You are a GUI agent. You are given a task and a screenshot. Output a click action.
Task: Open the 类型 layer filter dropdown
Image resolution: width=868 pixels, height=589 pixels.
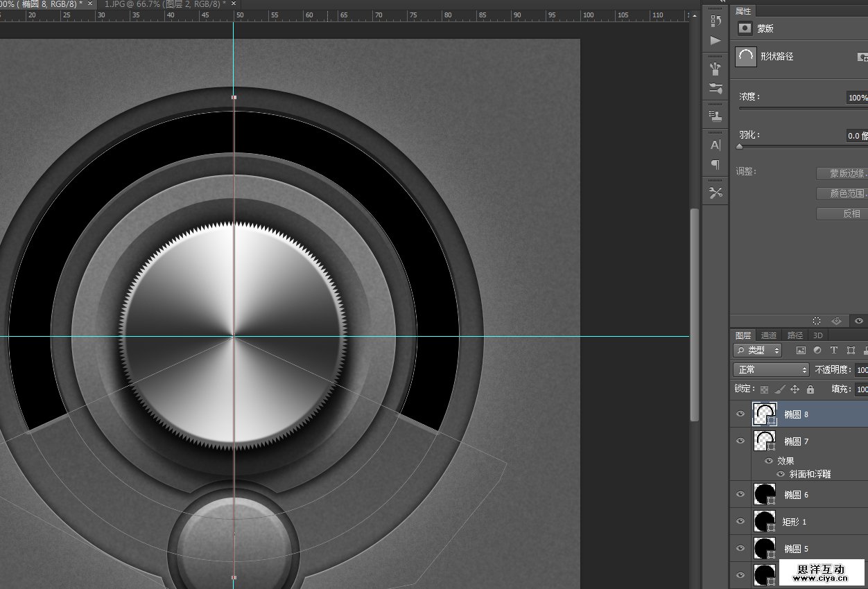pos(757,351)
